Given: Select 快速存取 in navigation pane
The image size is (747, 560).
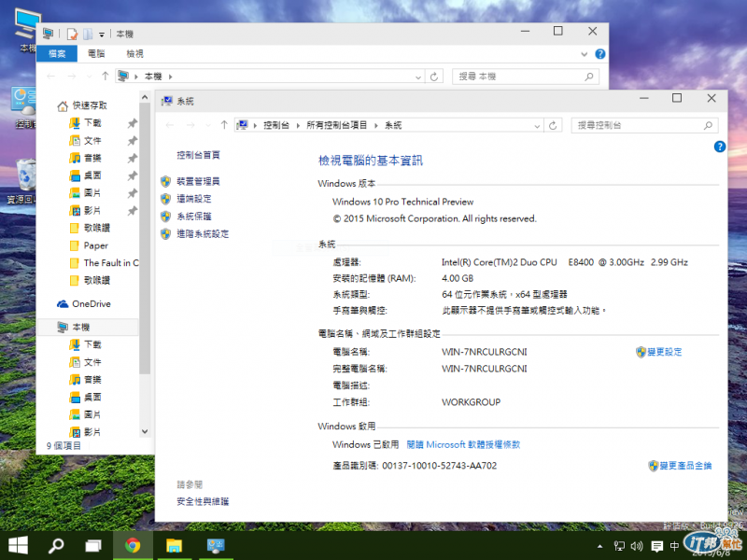Looking at the screenshot, I should [89, 105].
